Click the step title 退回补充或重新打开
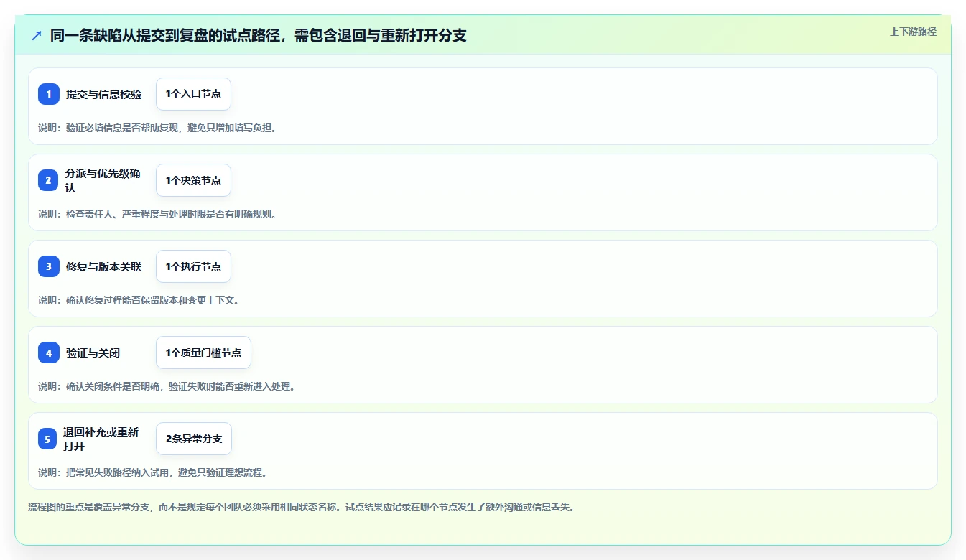966x560 pixels. pyautogui.click(x=101, y=439)
